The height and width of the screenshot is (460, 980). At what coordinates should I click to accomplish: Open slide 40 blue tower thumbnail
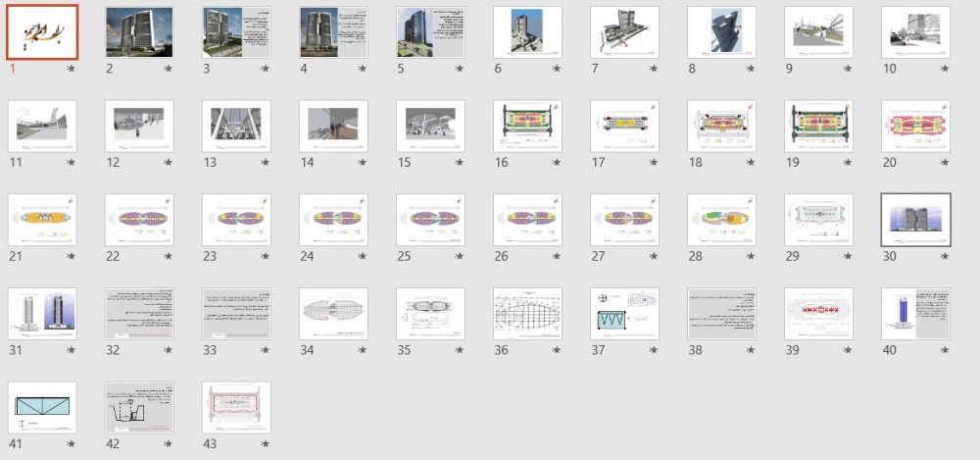pyautogui.click(x=915, y=314)
